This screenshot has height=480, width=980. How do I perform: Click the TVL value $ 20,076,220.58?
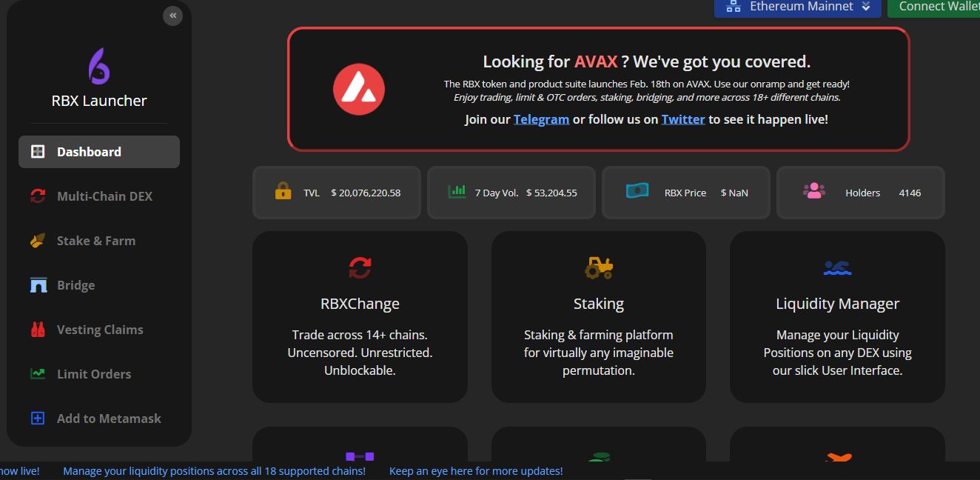366,193
